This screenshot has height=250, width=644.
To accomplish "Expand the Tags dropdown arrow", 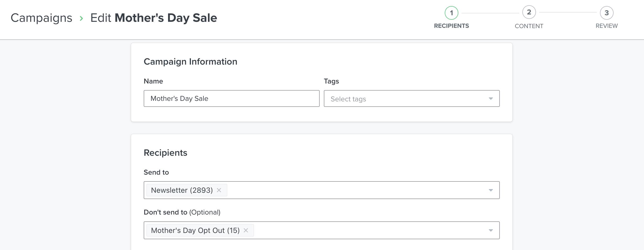I will 491,99.
